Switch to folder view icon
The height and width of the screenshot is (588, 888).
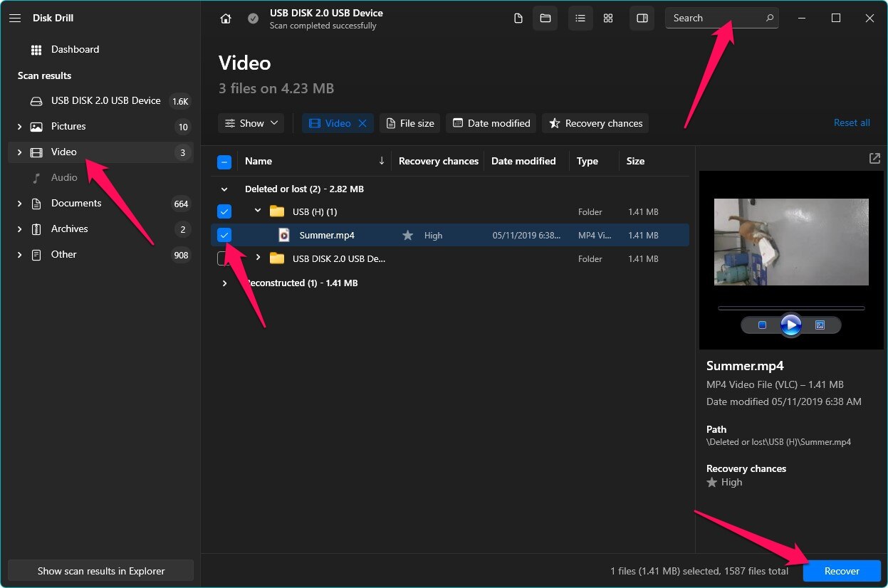pyautogui.click(x=545, y=19)
